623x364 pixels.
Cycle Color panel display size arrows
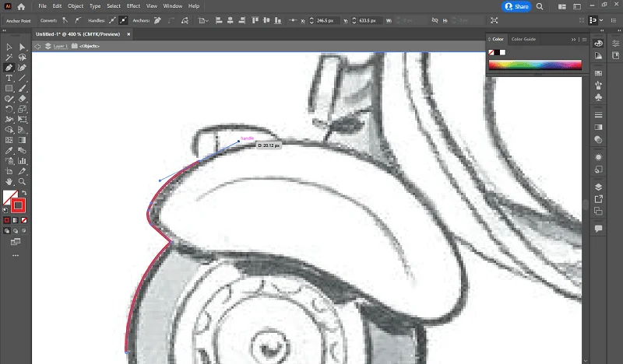click(490, 40)
